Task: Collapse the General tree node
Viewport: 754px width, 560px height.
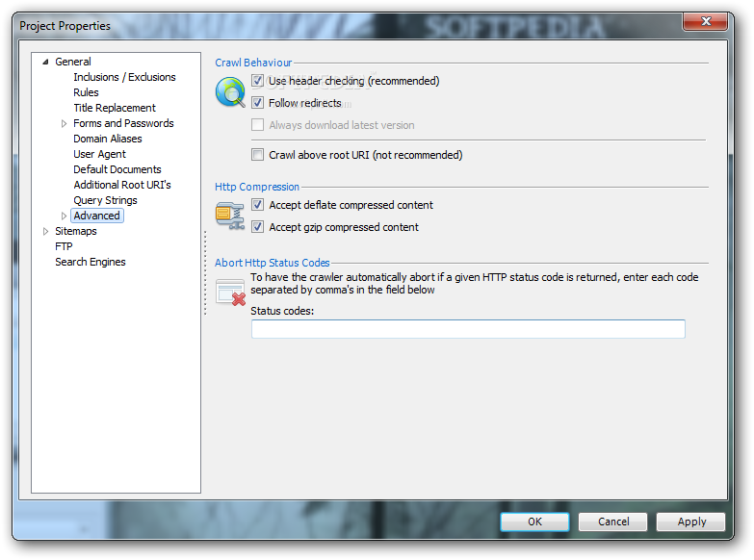Action: click(45, 62)
